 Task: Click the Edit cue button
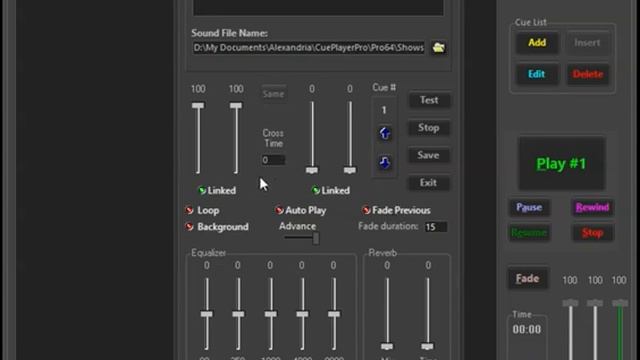[x=537, y=74]
